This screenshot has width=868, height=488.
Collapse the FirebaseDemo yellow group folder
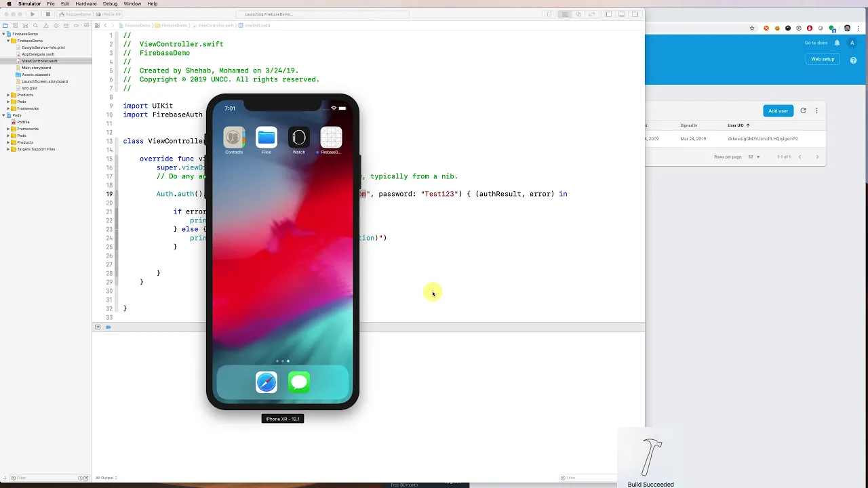pos(8,41)
